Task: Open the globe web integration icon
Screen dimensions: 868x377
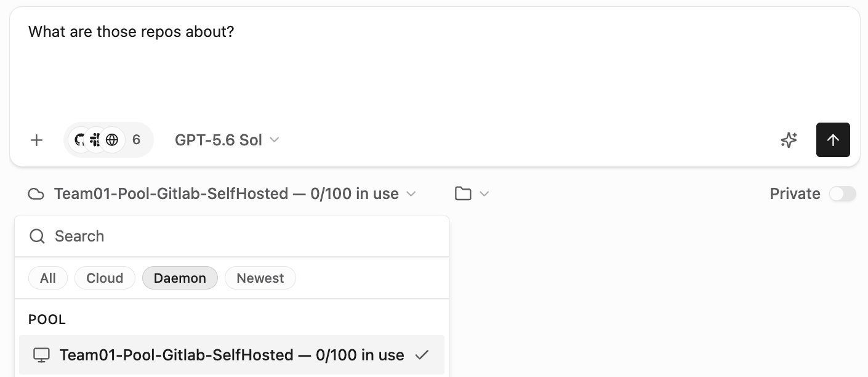Action: click(x=112, y=140)
